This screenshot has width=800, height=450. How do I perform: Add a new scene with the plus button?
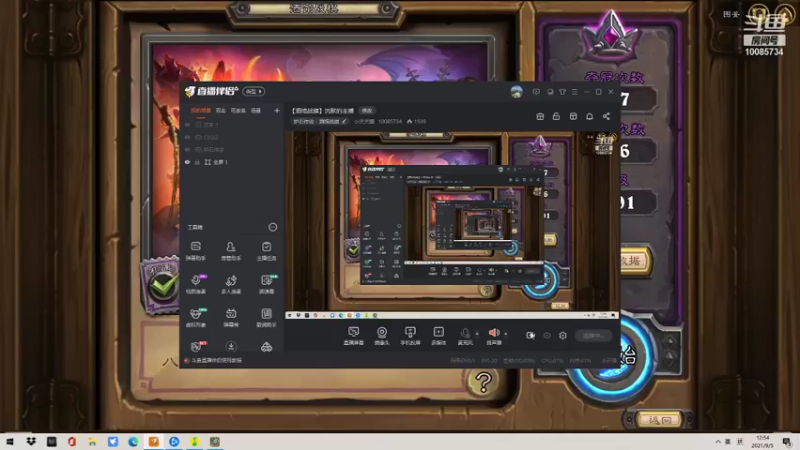277,111
